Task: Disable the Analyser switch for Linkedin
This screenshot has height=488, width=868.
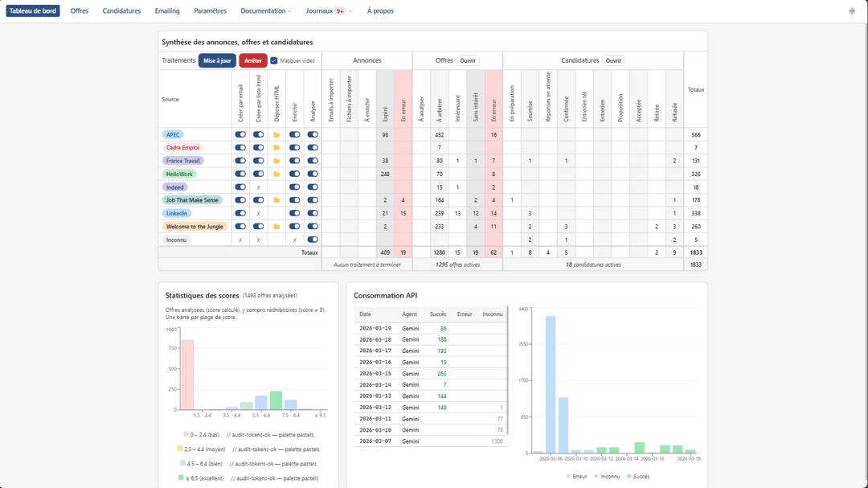Action: click(313, 213)
